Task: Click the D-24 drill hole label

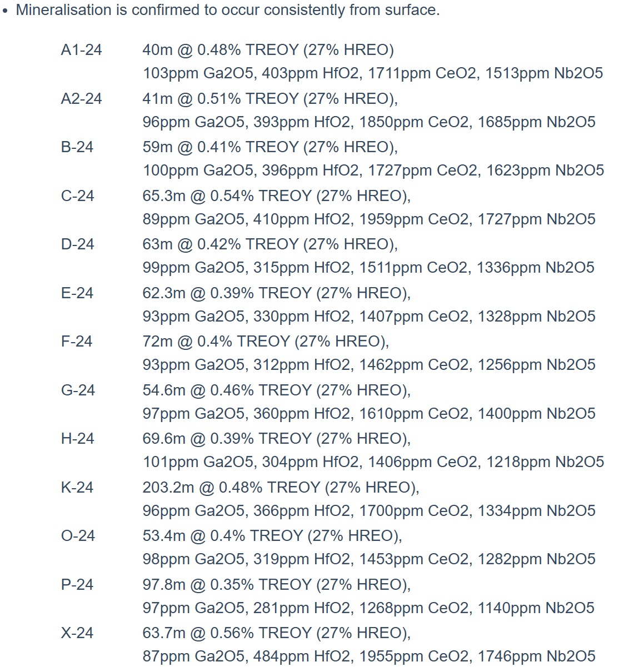Action: (x=77, y=244)
